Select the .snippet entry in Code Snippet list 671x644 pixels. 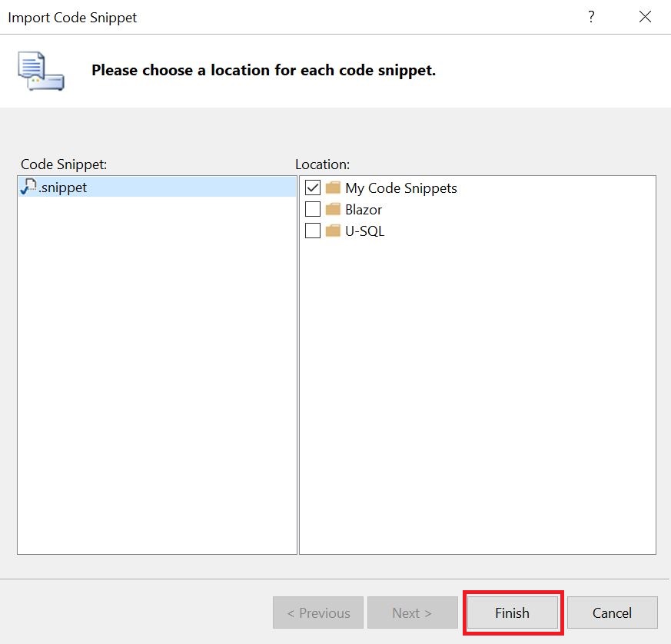pos(63,188)
